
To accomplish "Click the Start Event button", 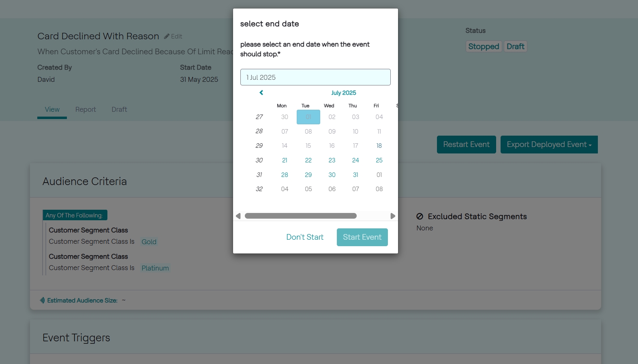I will (x=362, y=237).
